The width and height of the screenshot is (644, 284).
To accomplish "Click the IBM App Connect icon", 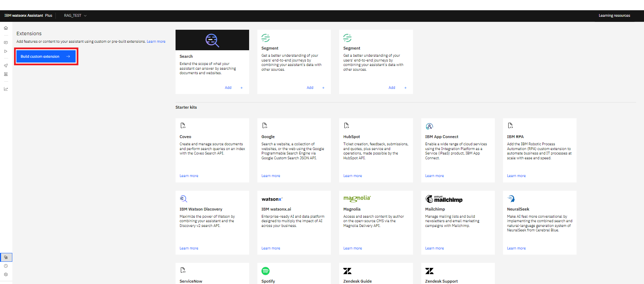I will click(x=429, y=126).
